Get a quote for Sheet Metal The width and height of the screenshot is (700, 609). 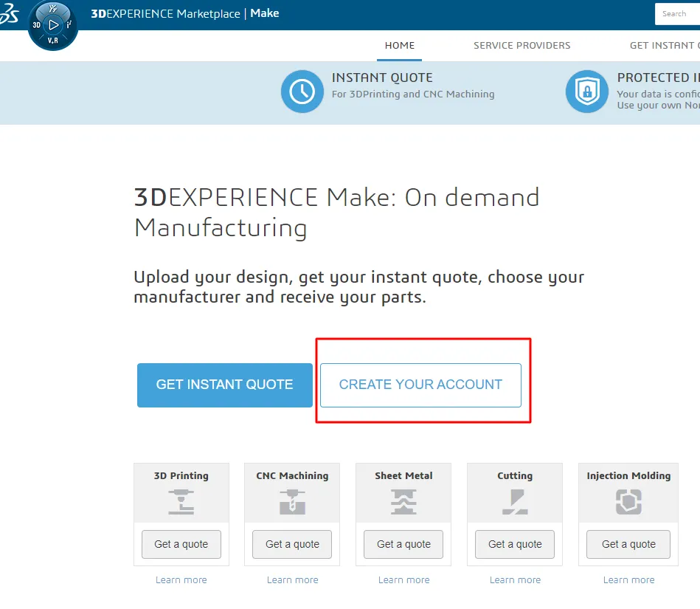(x=403, y=544)
